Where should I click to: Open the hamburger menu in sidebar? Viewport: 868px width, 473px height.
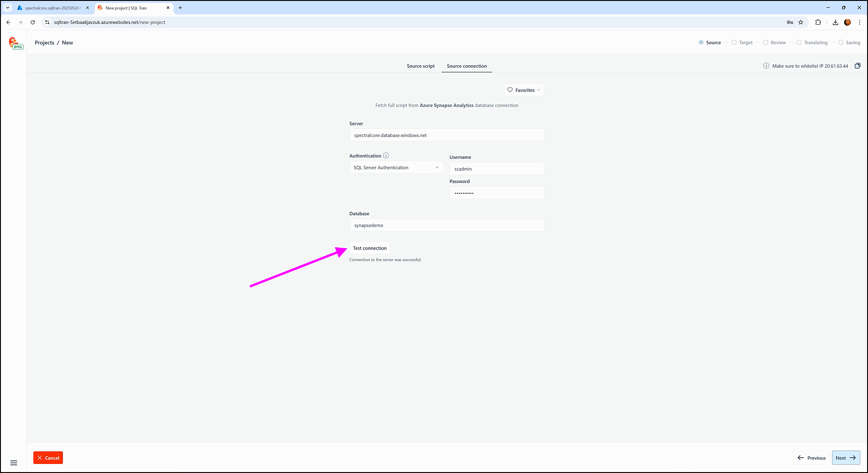(x=14, y=463)
